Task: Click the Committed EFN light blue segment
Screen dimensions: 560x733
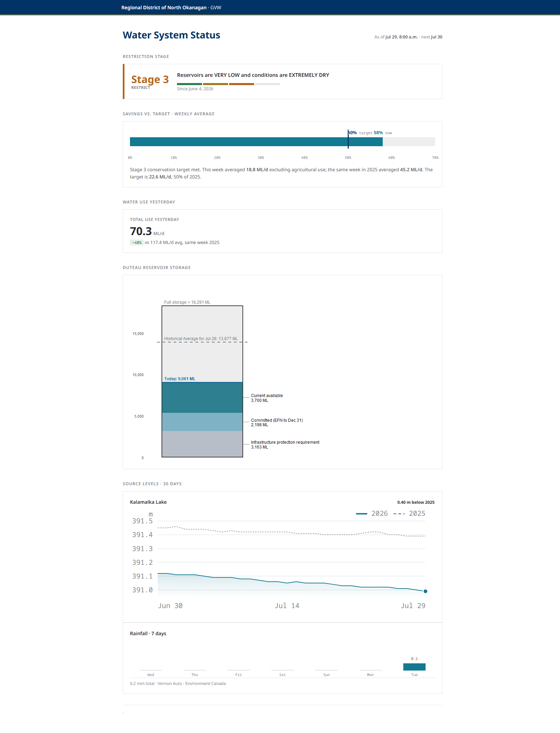Action: [x=202, y=422]
